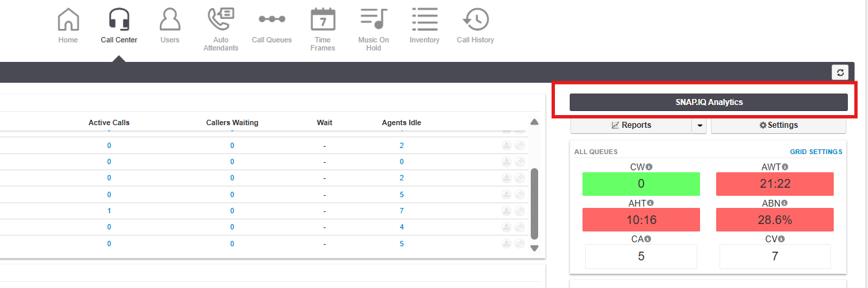Click Agents Idle value 7
Viewport: 868px width, 288px height.
[x=402, y=211]
